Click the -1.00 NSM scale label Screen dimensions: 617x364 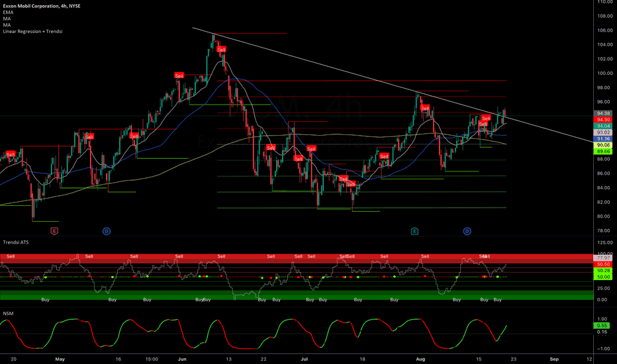click(603, 349)
